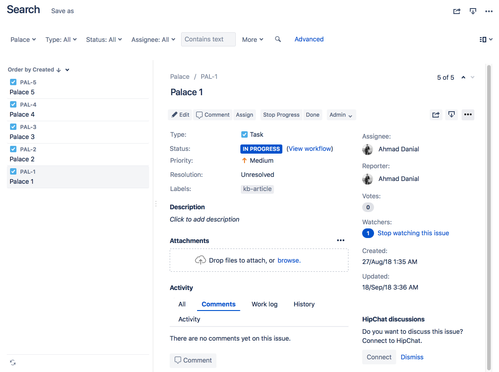Click the browse link in attachments
This screenshot has height=372, width=499.
[x=289, y=260]
